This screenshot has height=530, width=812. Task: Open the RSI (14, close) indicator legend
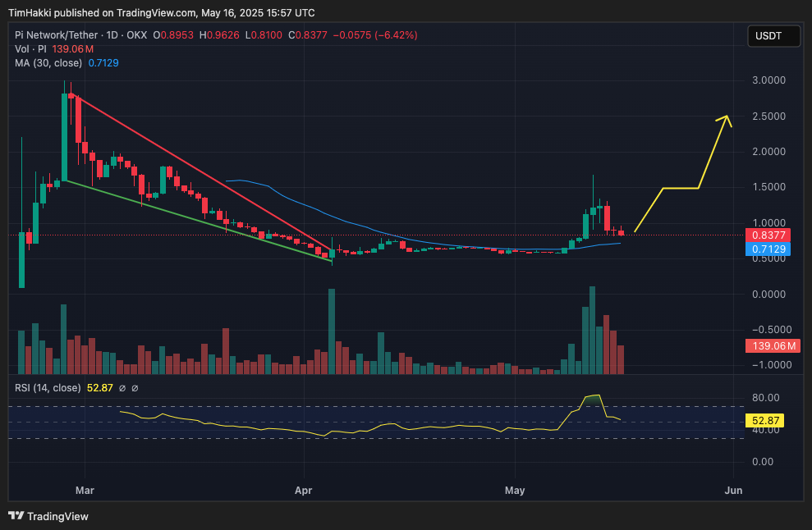coord(48,388)
